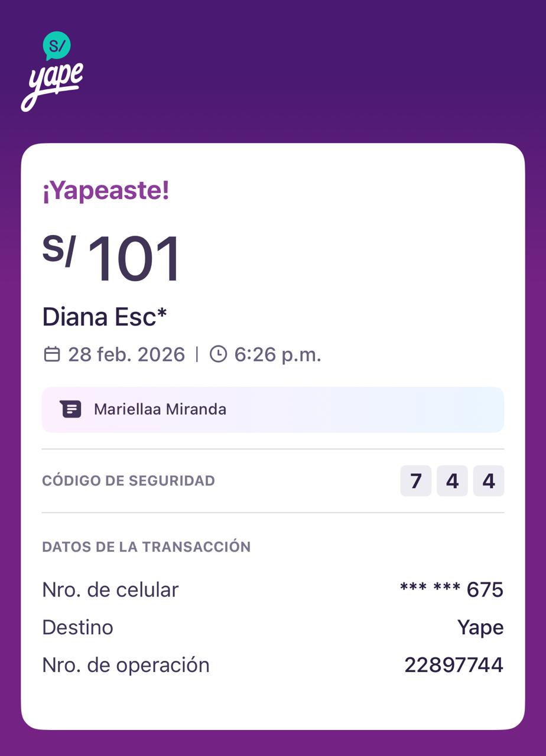
Task: Select the ¡Yapeaste! heading
Action: coord(106,191)
